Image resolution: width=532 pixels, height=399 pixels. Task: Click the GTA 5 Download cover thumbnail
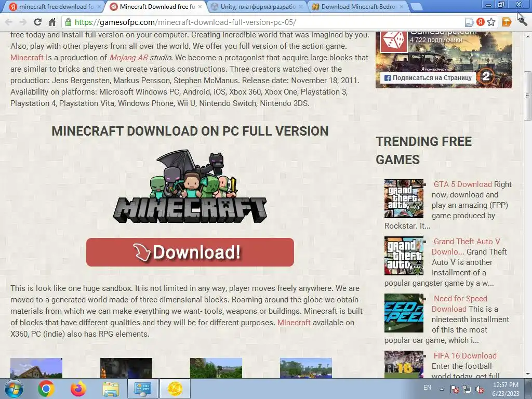click(404, 199)
